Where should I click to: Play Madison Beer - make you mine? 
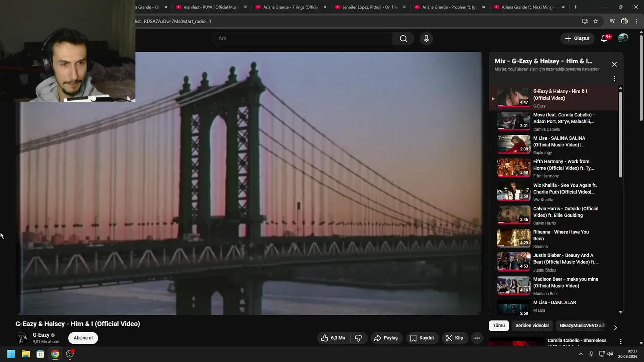(553, 286)
